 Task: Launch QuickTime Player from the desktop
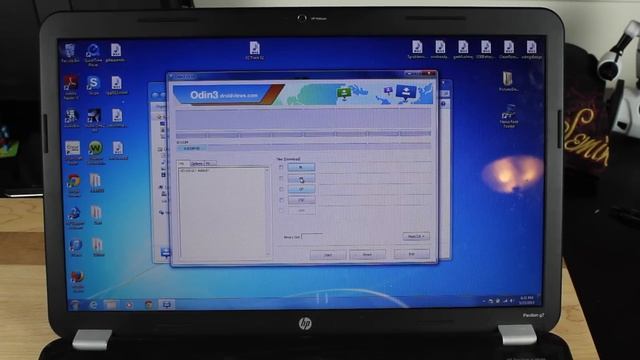93,54
